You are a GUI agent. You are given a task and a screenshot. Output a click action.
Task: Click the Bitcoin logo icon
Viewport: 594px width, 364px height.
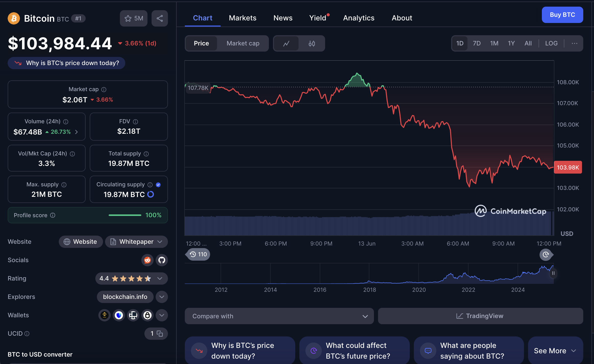coord(14,18)
